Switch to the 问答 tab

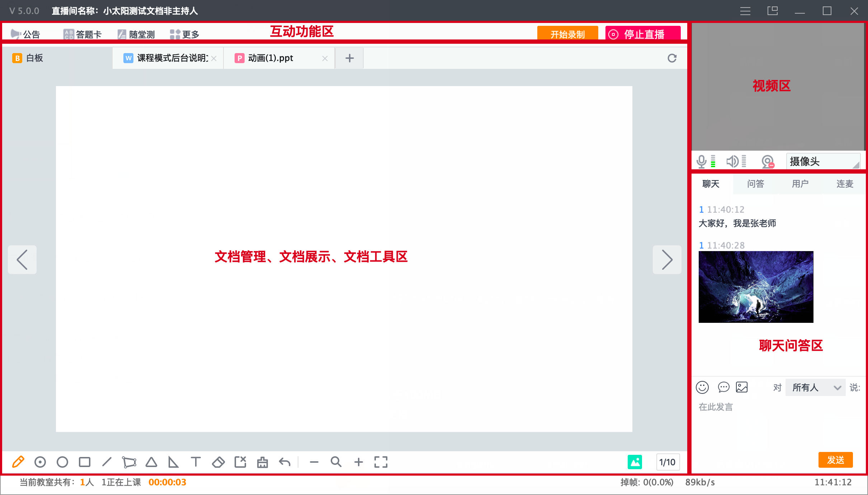tap(756, 184)
